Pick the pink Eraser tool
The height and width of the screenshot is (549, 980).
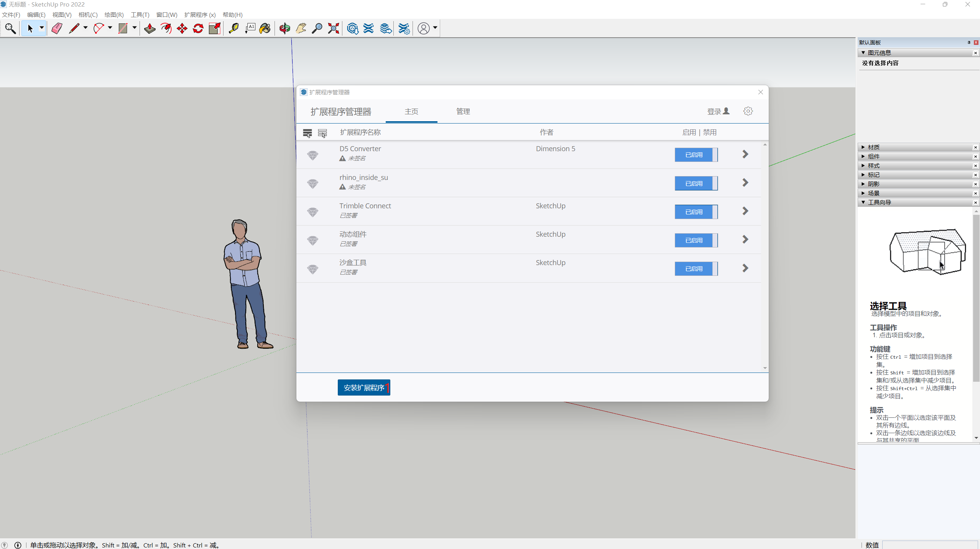57,28
